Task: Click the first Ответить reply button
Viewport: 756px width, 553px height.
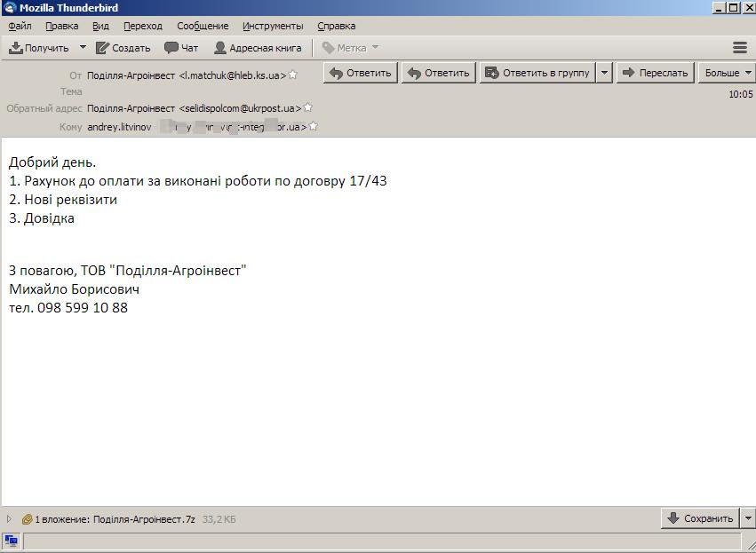Action: point(361,73)
